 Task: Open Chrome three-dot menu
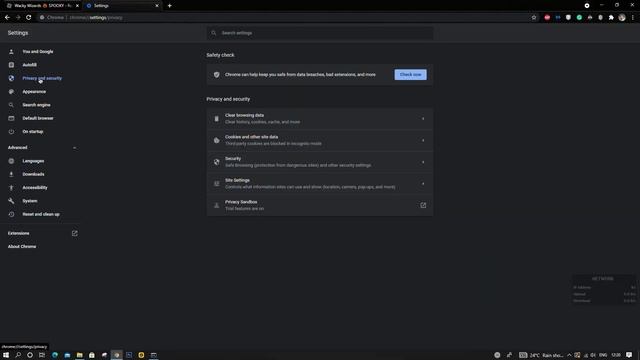(633, 18)
